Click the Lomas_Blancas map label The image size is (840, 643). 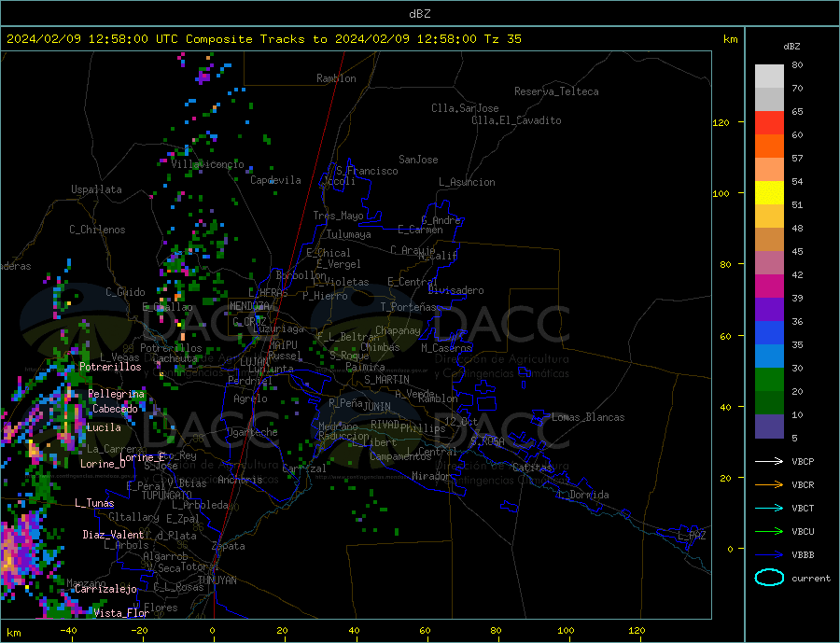[x=588, y=417]
